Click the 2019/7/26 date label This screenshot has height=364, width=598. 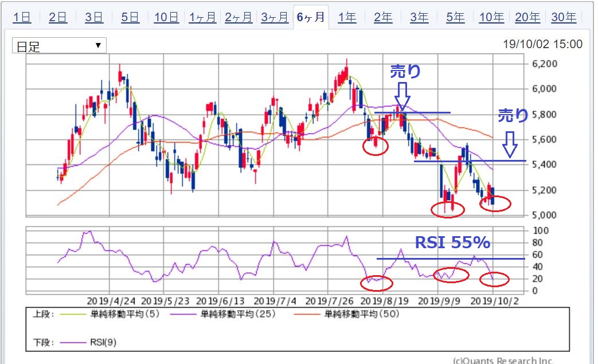click(330, 301)
